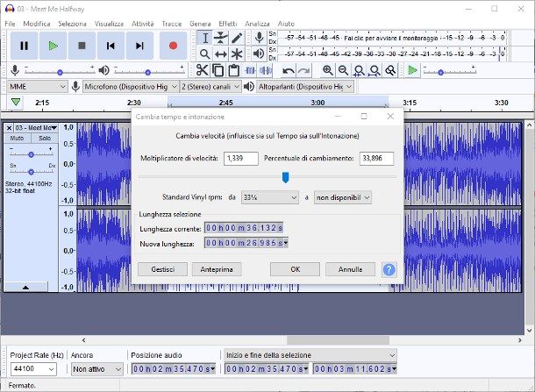Open the 'non disponibil' rpm dropdown
Viewport: 535px width, 392px height.
pyautogui.click(x=343, y=197)
